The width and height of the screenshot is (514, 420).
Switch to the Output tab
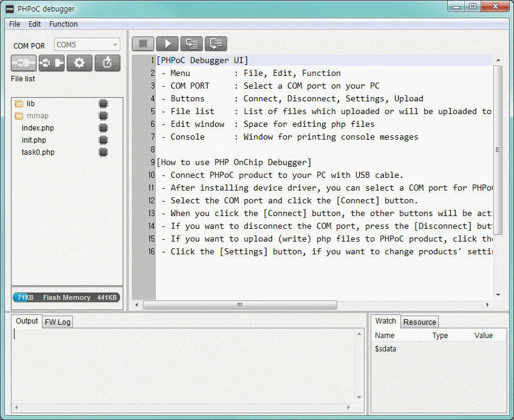point(27,321)
